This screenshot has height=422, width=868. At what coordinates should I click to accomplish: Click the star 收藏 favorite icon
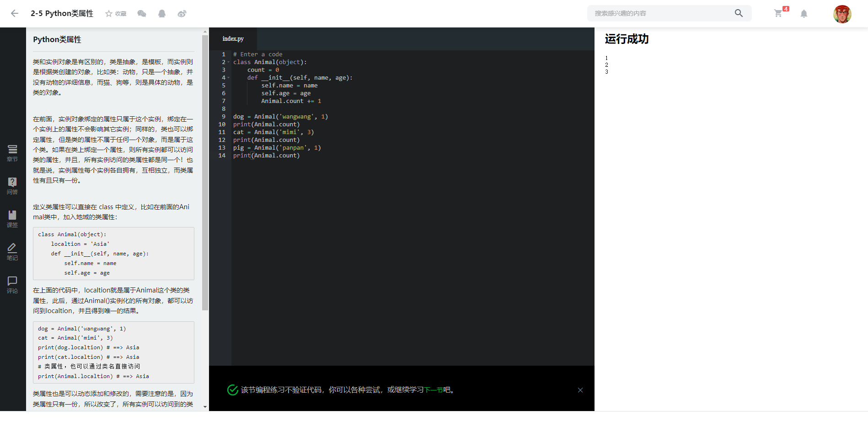click(109, 14)
